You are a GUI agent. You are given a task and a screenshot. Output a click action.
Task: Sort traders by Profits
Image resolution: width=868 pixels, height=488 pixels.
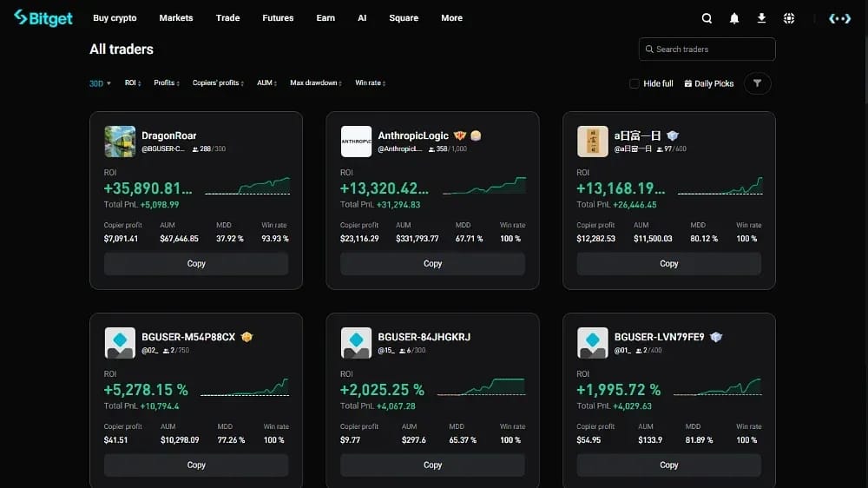tap(167, 82)
